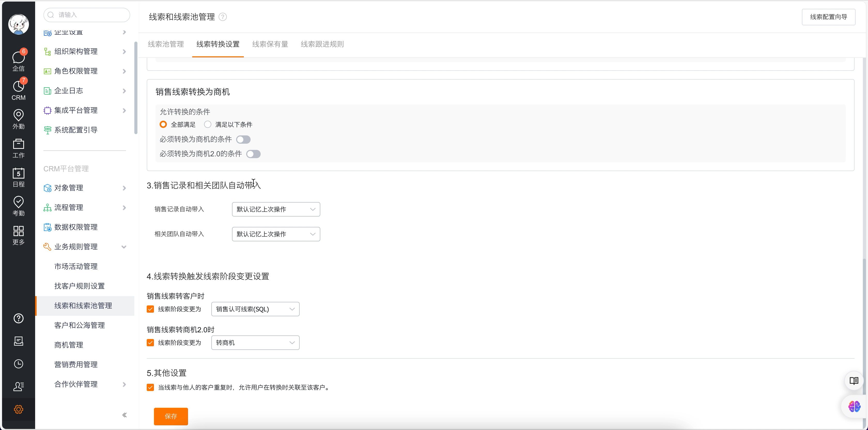Click the 流程管理 flow icon
This screenshot has width=868, height=430.
[48, 208]
